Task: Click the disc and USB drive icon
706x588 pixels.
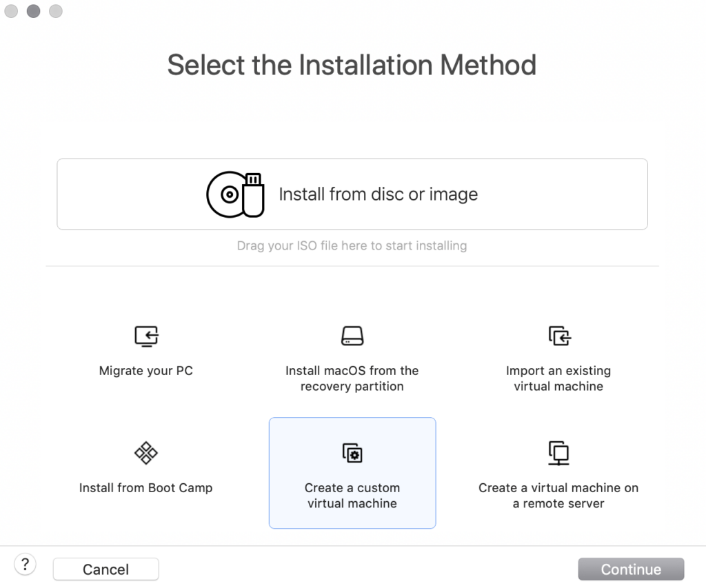Action: [235, 194]
